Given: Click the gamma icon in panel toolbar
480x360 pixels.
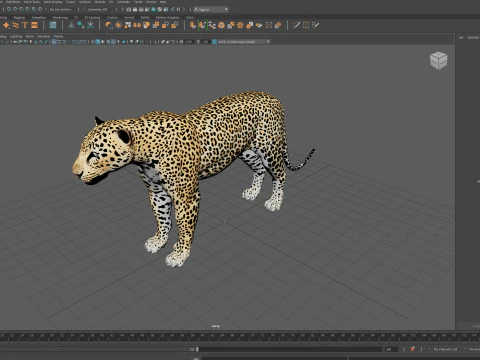Looking at the screenshot, I should [198, 42].
